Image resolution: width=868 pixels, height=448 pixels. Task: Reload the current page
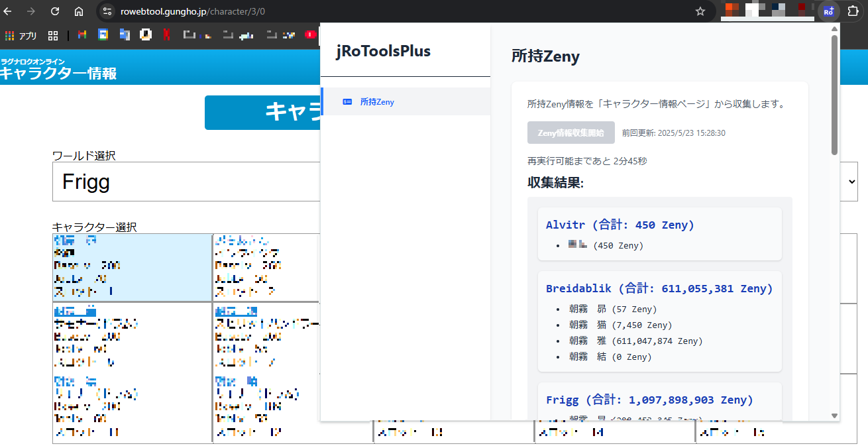point(55,11)
